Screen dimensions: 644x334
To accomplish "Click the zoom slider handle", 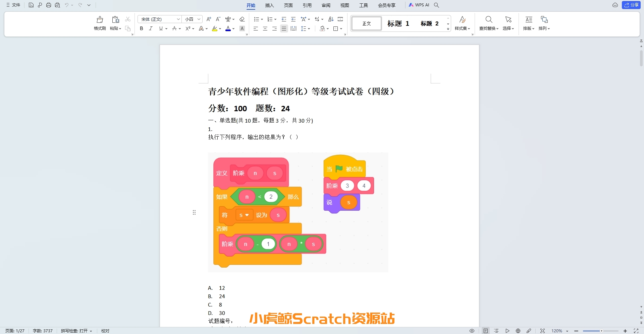I will tap(601, 331).
